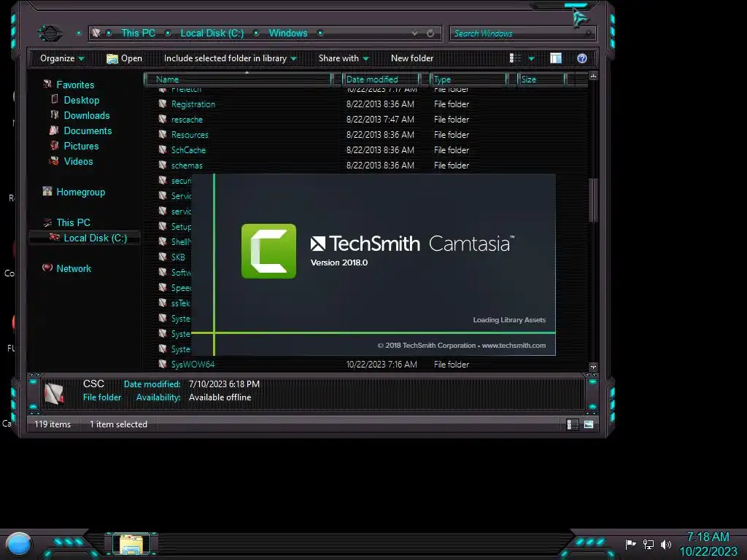Select the SchCache folder
Viewport: 747px width, 560px height.
[x=189, y=149]
